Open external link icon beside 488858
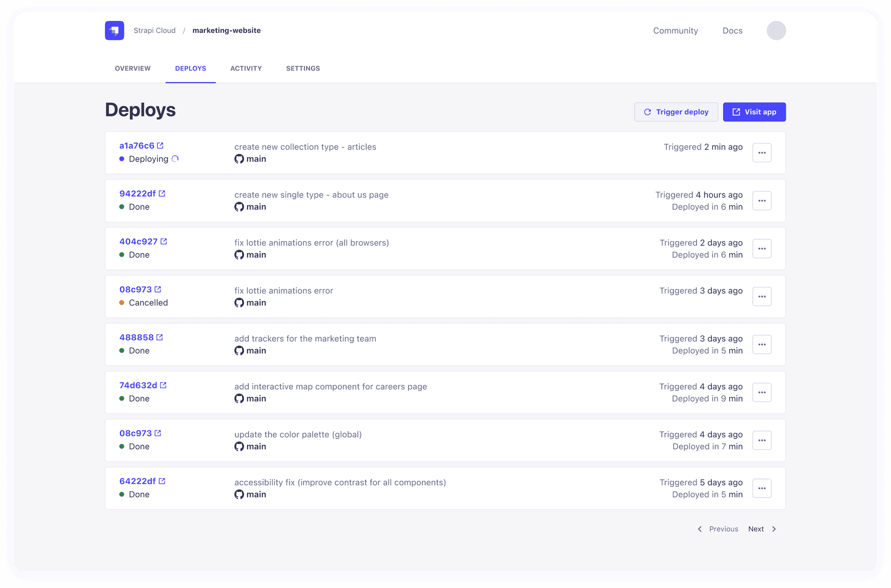 click(160, 338)
